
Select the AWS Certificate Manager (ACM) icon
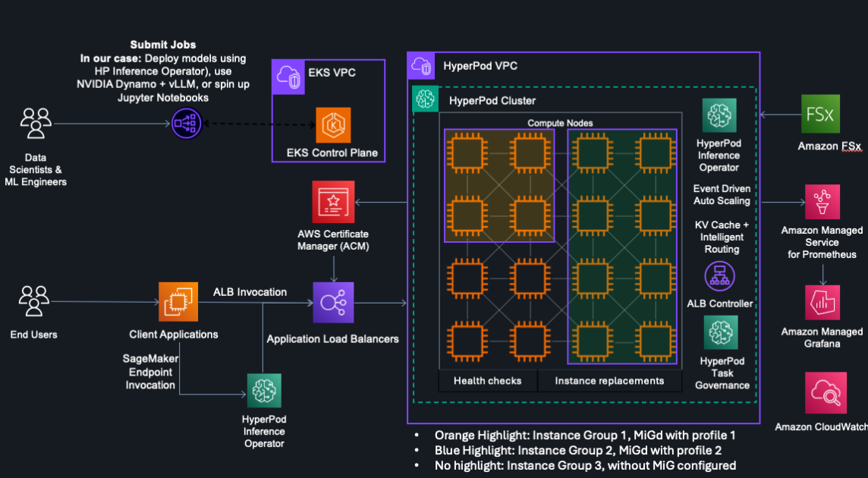pyautogui.click(x=334, y=201)
